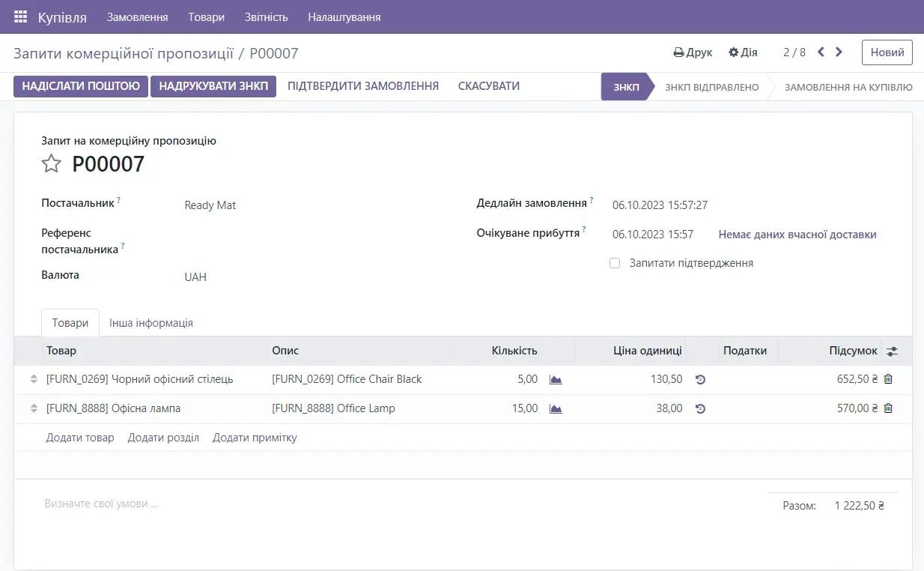This screenshot has width=924, height=571.
Task: Open the Замовлення menu
Action: (137, 16)
